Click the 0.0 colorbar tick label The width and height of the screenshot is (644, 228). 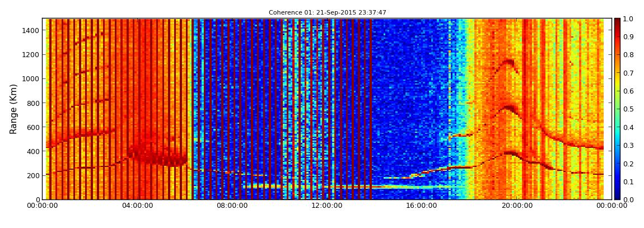(x=629, y=199)
